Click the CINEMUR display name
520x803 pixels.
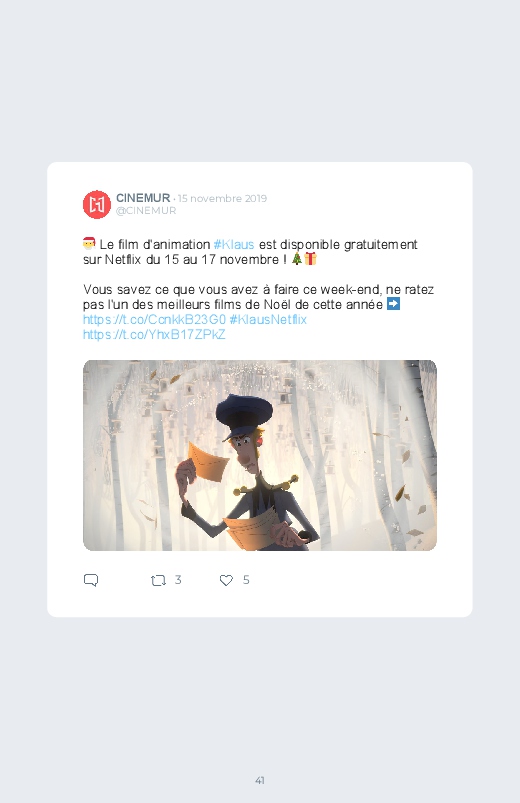click(143, 198)
